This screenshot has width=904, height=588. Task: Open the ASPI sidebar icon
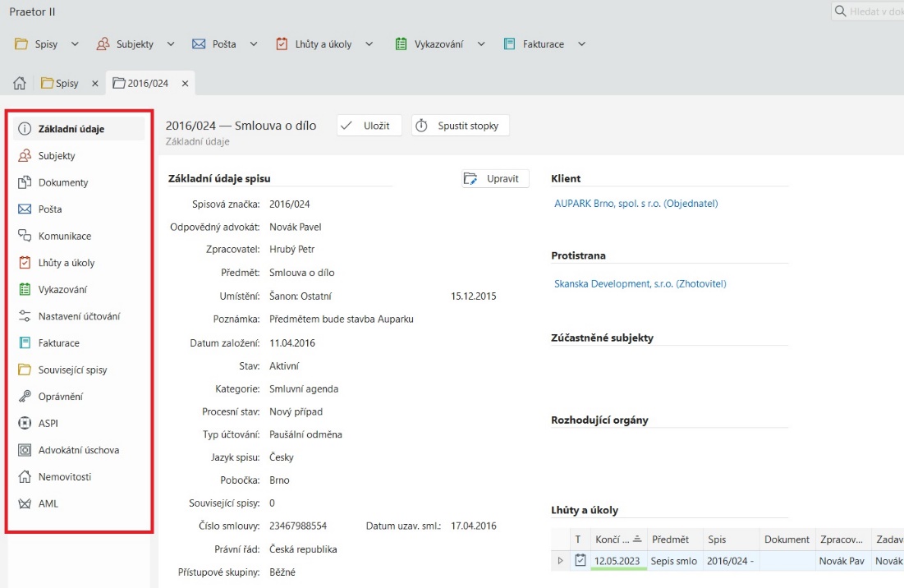[25, 424]
